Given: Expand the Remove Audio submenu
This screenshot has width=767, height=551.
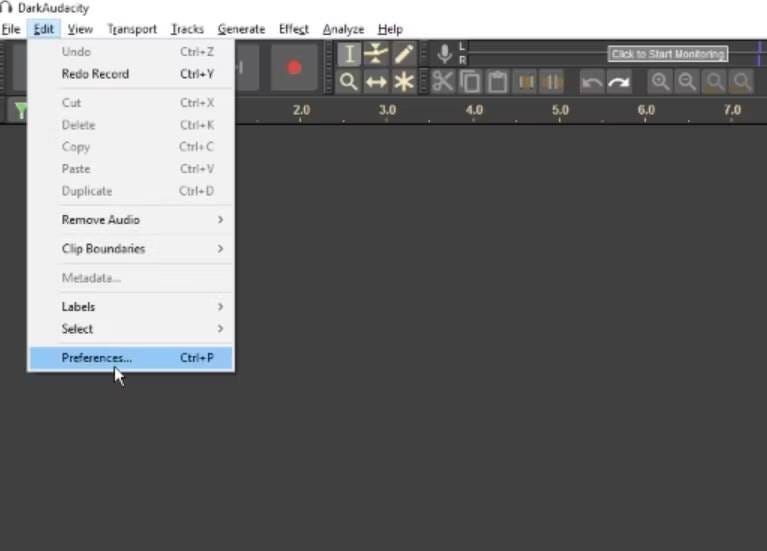Looking at the screenshot, I should point(131,220).
